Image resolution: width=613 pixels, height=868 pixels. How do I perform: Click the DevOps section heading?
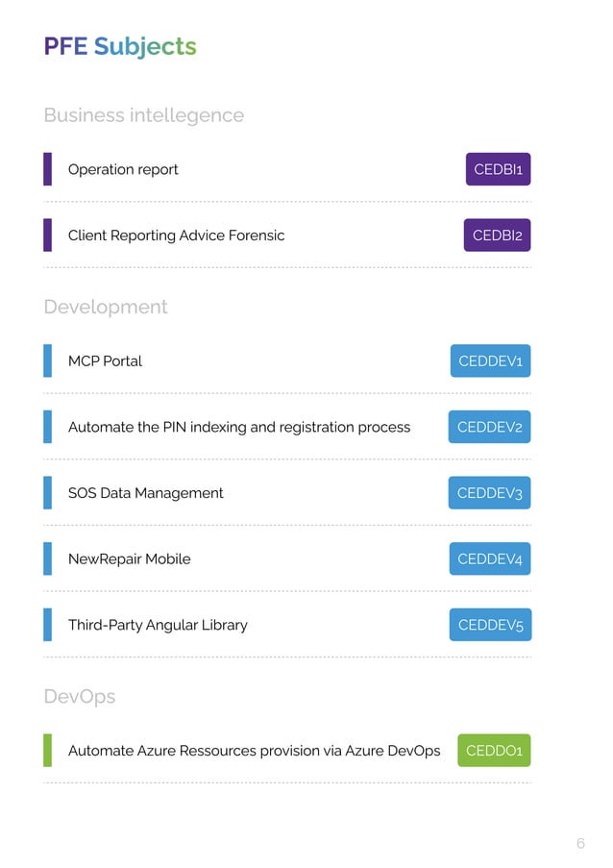(80, 696)
